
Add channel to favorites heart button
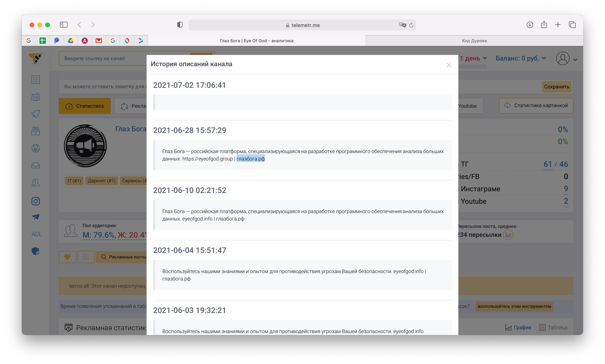point(67,257)
